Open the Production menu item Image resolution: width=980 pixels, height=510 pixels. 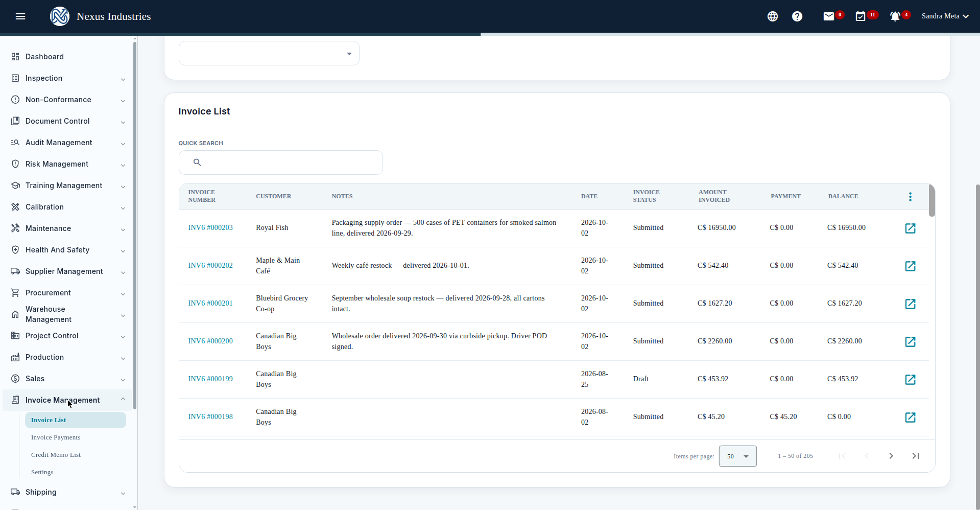[x=67, y=357]
